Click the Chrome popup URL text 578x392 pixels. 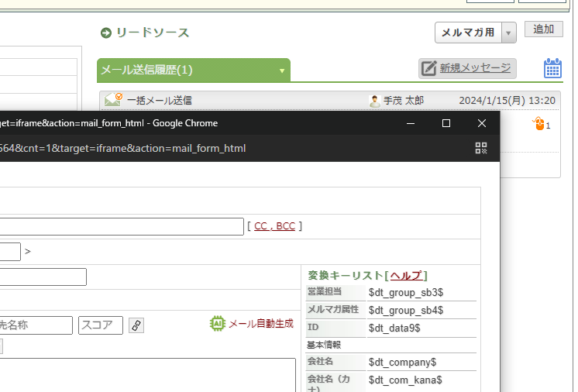point(122,149)
